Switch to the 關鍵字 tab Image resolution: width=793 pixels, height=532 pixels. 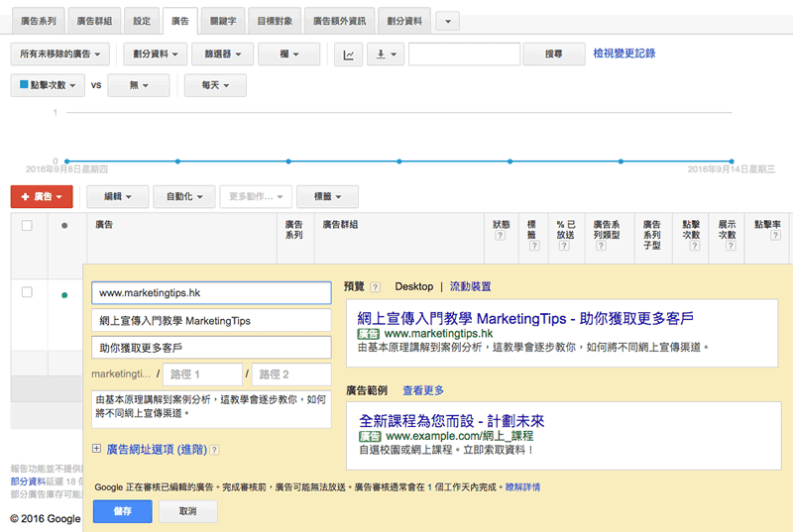pyautogui.click(x=223, y=21)
